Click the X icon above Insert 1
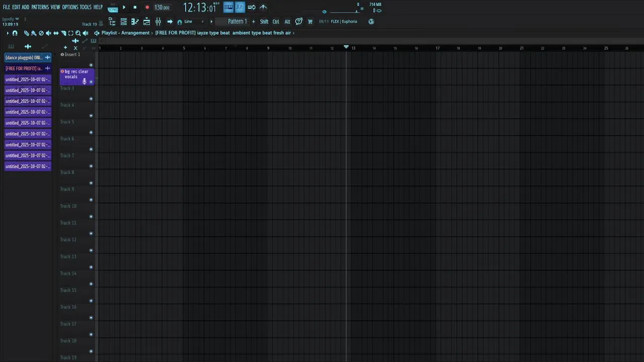 75,48
